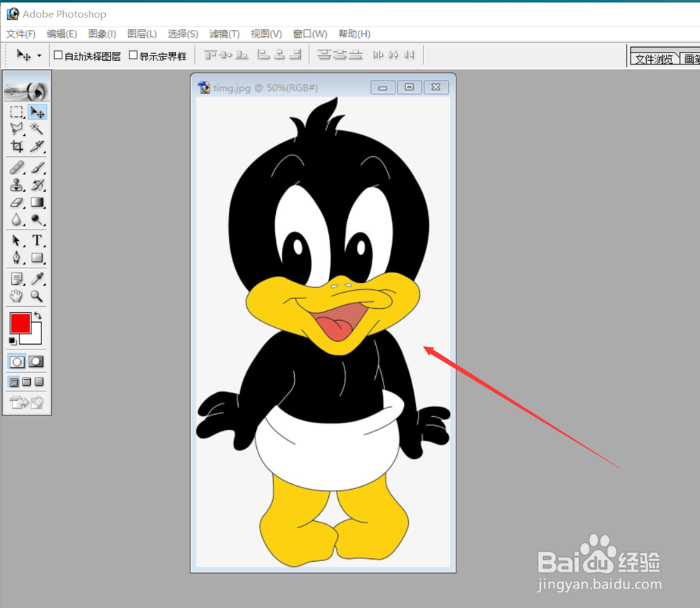Click Distribute right edges button
Screen dimensions: 700x608
(409, 55)
